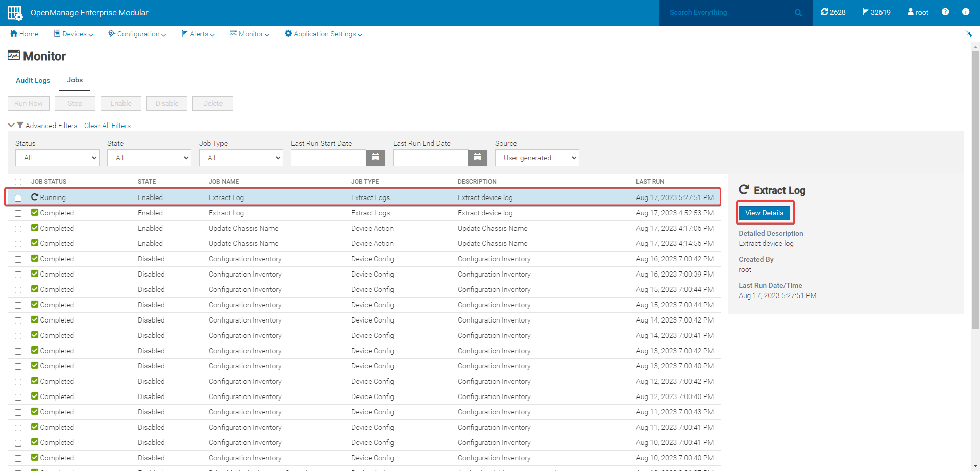Screen dimensions: 980x471
Task: Toggle the select-all checkbox in the jobs header
Action: pyautogui.click(x=18, y=182)
